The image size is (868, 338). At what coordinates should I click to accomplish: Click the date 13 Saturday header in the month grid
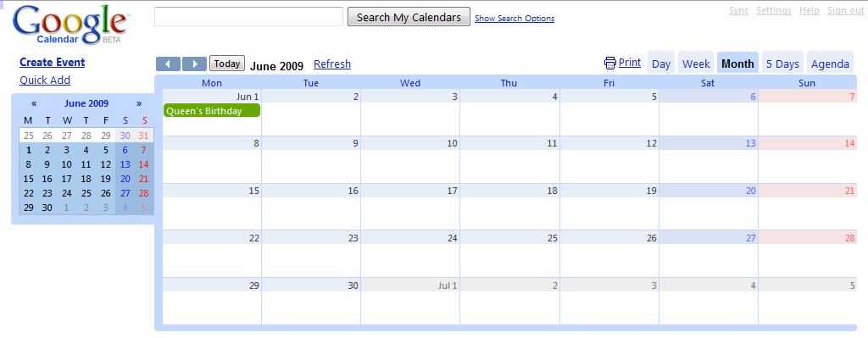tap(751, 143)
